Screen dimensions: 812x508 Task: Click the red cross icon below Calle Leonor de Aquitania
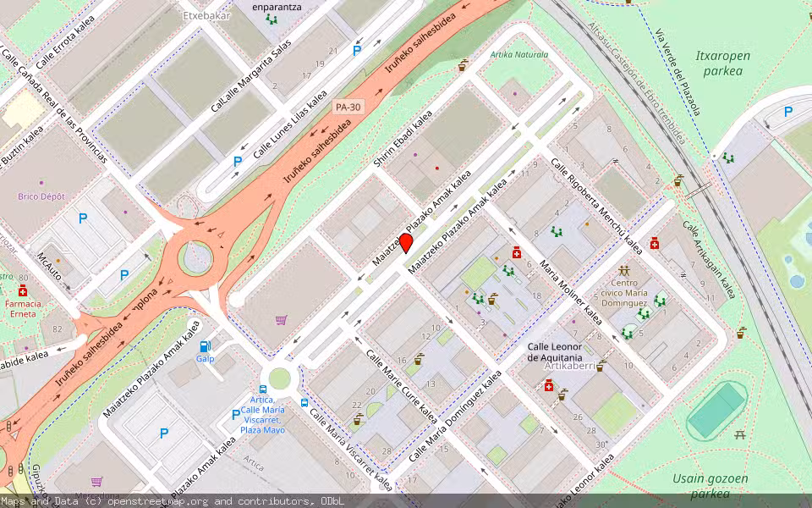549,386
